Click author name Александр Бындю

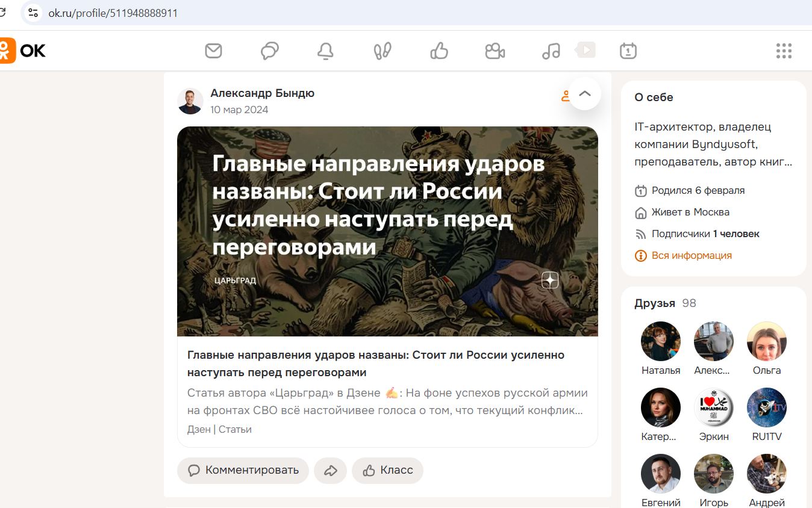tap(262, 93)
